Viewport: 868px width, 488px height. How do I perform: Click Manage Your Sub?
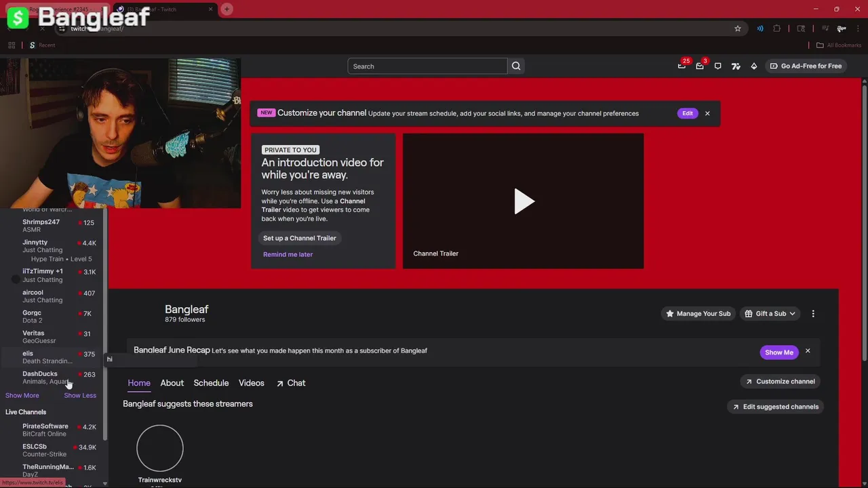pos(698,314)
